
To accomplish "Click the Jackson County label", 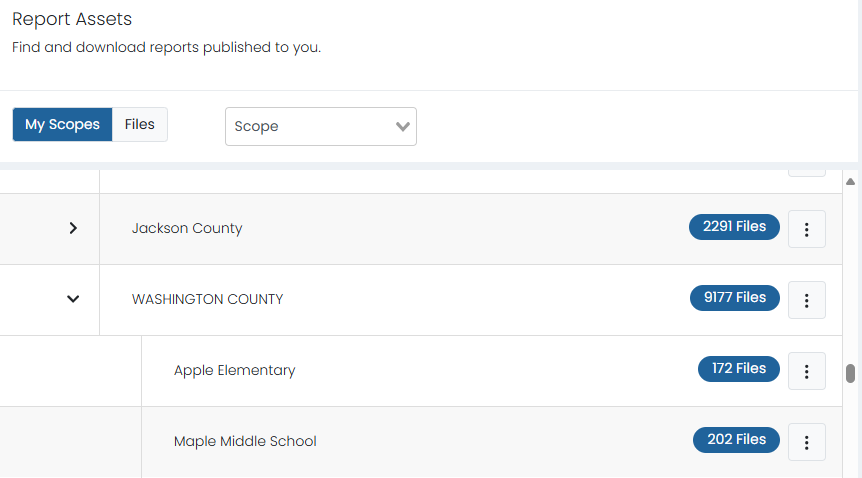I will (x=187, y=228).
